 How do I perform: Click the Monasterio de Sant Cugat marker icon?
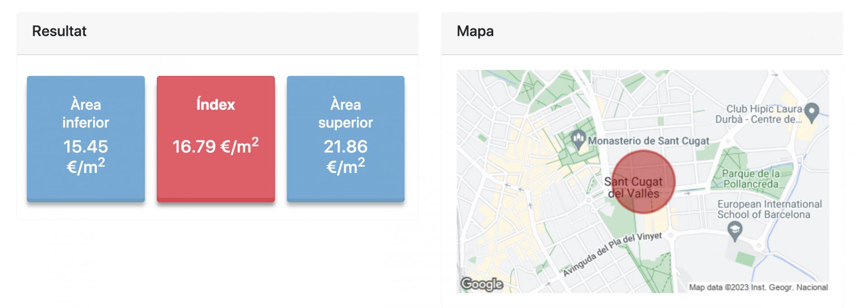pyautogui.click(x=578, y=140)
